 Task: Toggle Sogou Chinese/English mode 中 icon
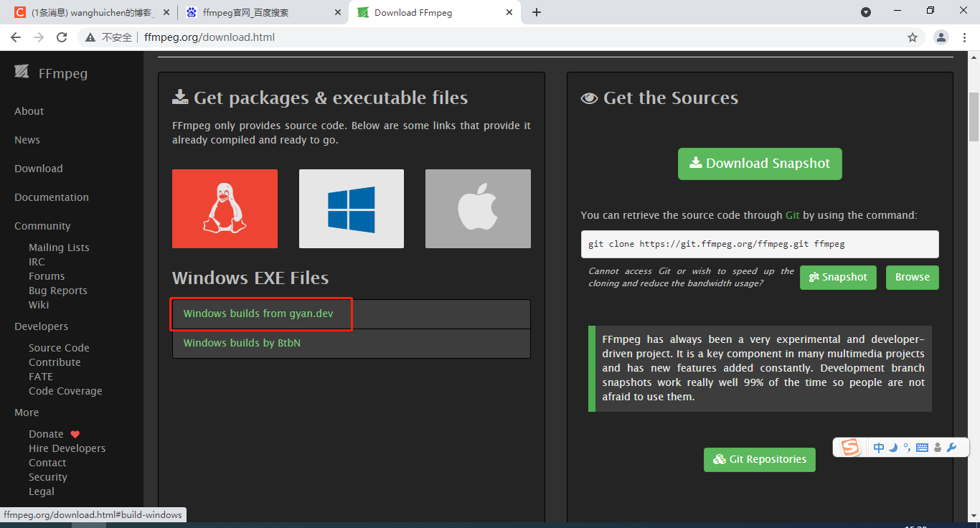(x=879, y=448)
